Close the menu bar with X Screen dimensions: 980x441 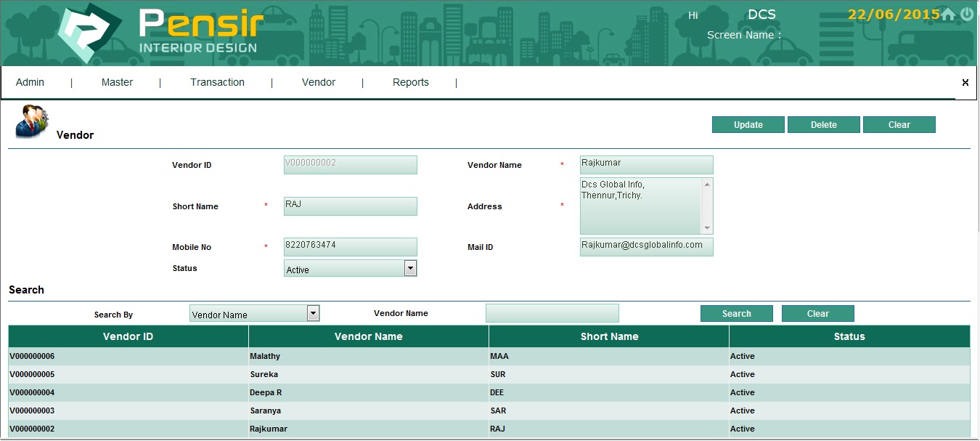965,83
